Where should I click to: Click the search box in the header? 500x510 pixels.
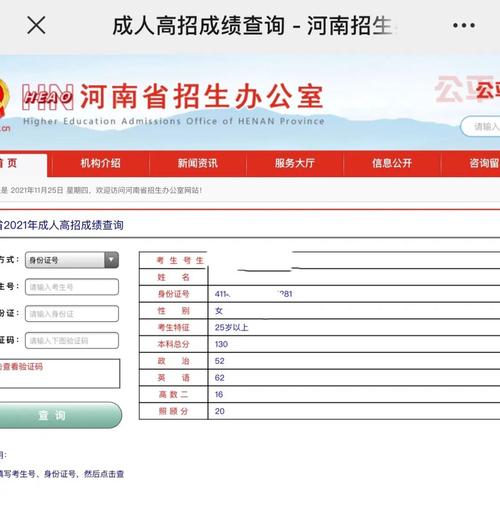tap(480, 126)
